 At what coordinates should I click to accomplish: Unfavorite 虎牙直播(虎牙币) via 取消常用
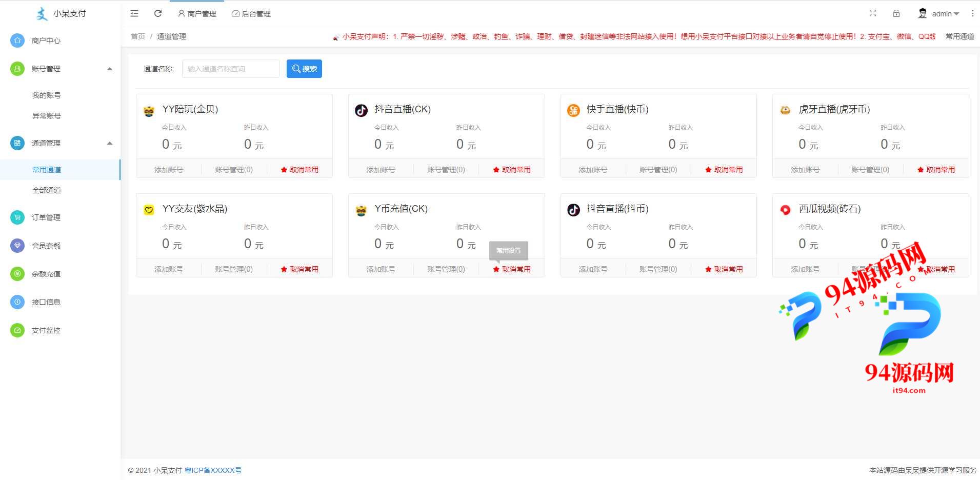(936, 170)
